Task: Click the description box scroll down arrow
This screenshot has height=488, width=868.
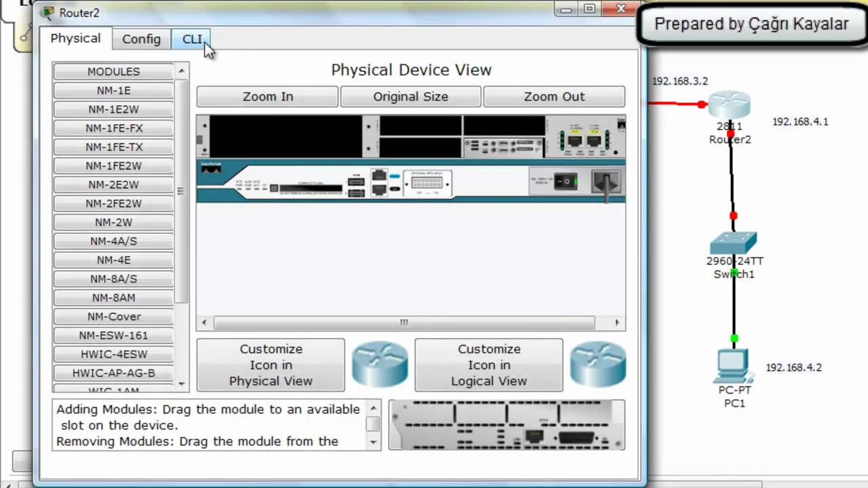Action: (373, 442)
